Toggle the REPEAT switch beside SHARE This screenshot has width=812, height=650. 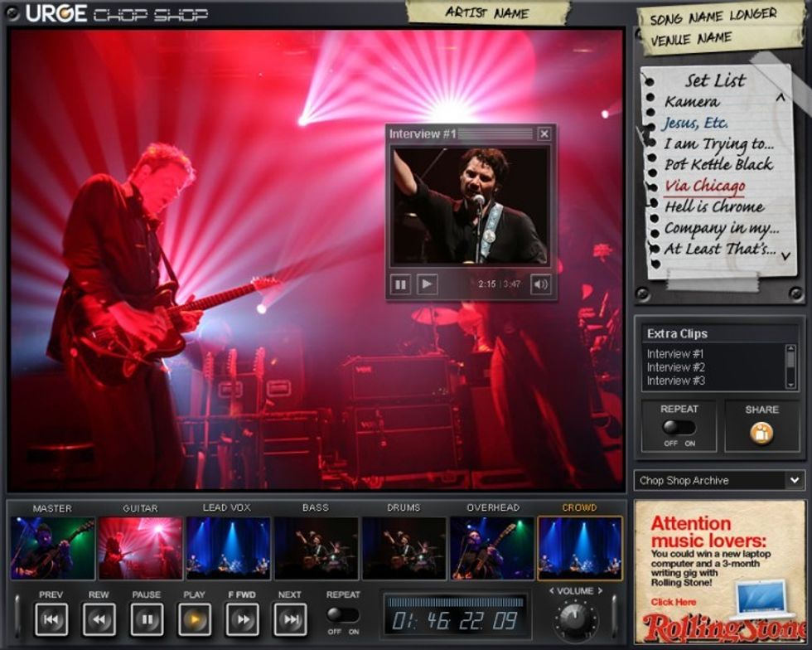679,427
